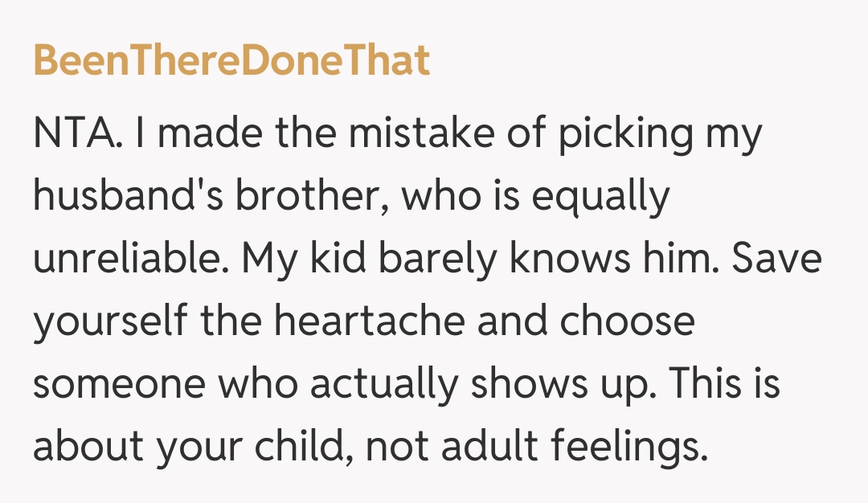Click the word "someone" in the comment

[x=118, y=385]
